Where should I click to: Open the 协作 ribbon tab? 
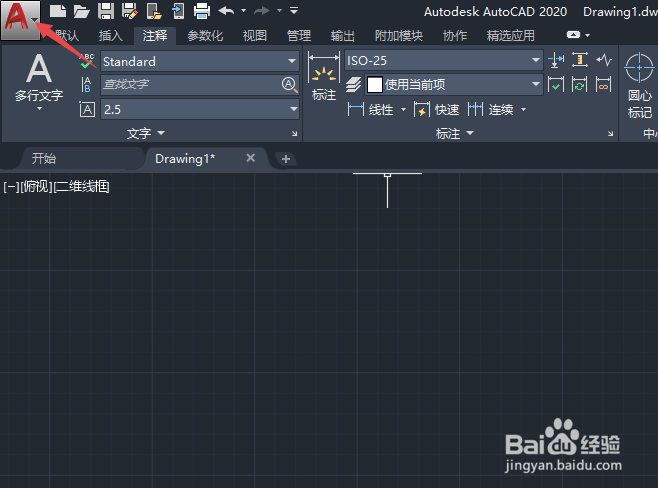(x=455, y=36)
